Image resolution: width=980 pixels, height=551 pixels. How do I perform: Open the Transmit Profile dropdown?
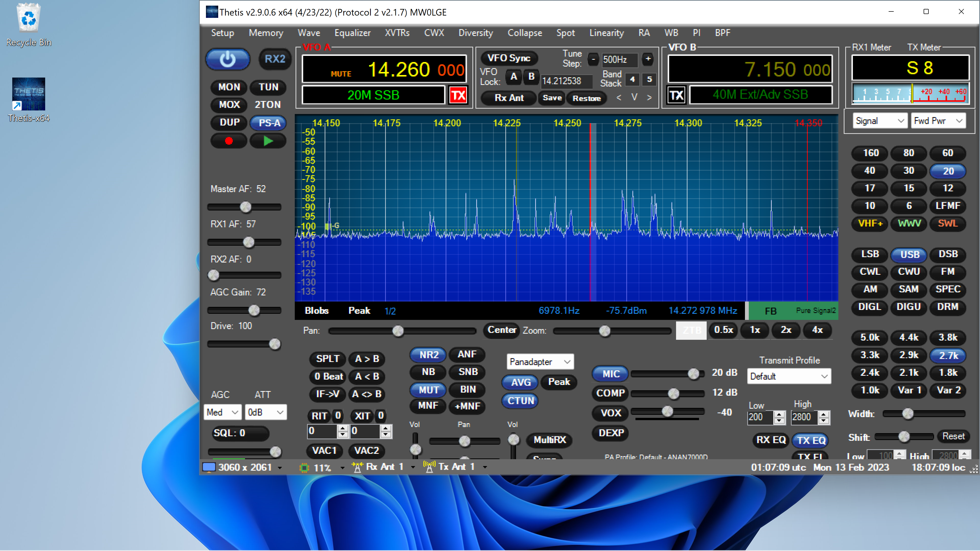[x=789, y=377]
